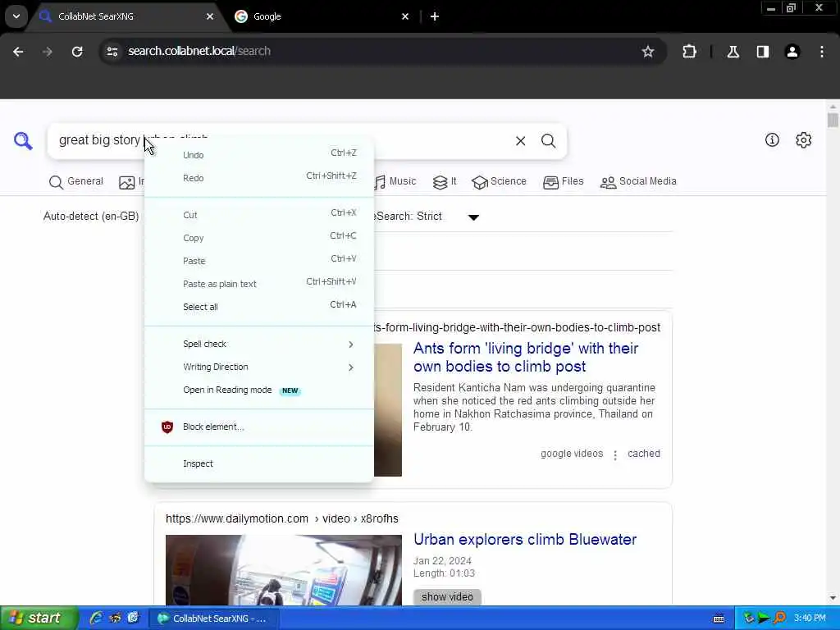This screenshot has width=840, height=630.
Task: Click the browser forward arrow
Action: pyautogui.click(x=48, y=52)
